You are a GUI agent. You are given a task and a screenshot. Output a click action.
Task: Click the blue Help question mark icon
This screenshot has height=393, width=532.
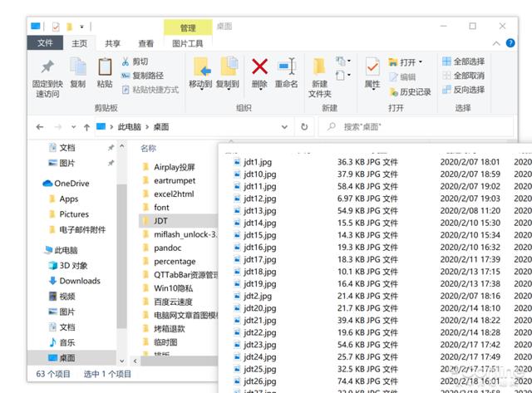point(510,43)
